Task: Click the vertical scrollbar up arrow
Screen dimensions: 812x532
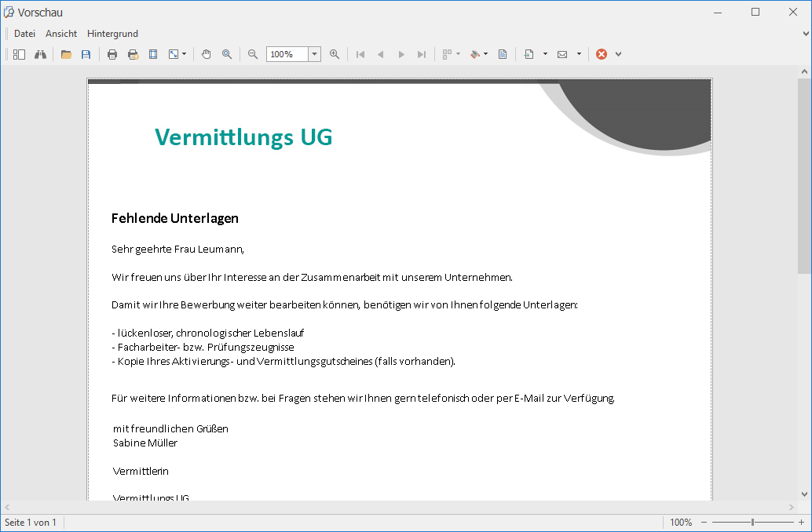Action: (x=804, y=72)
